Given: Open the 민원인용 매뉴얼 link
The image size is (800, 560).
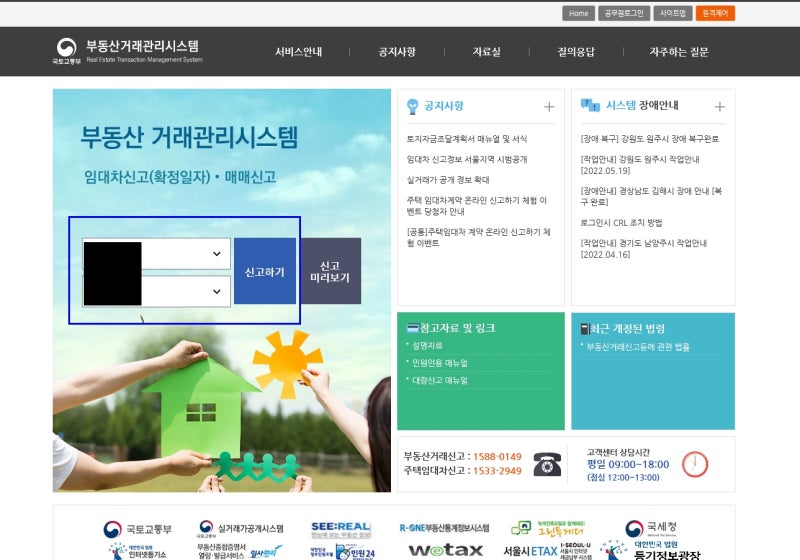Looking at the screenshot, I should (440, 363).
